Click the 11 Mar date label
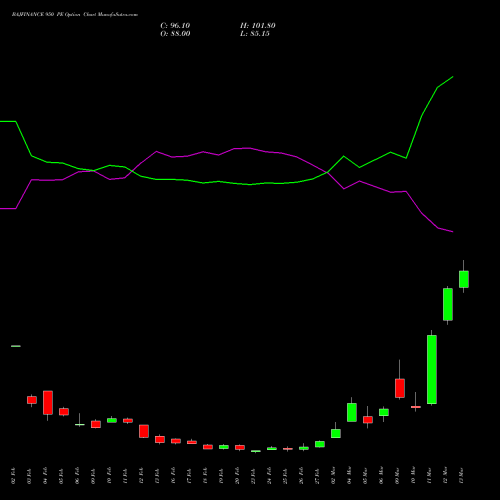 tap(429, 476)
